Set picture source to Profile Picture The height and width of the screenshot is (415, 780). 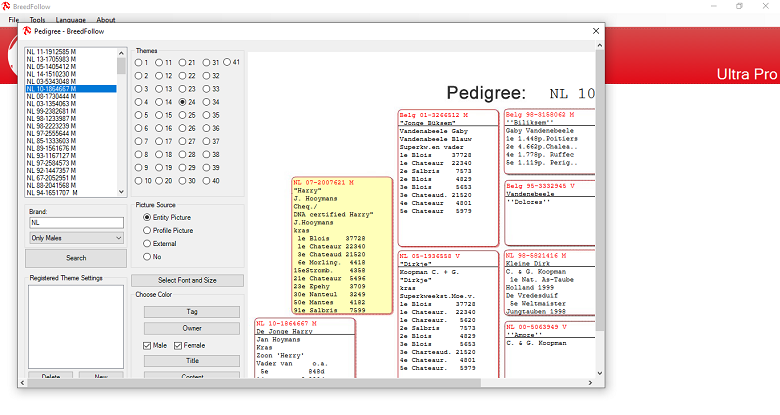click(148, 230)
